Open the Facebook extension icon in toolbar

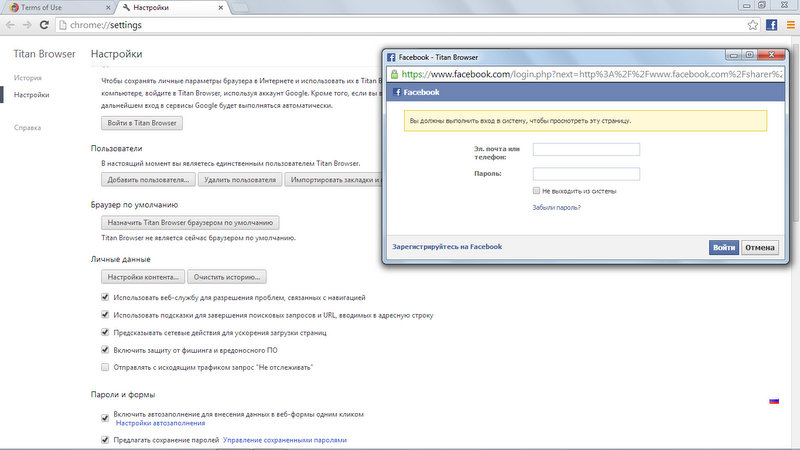[x=771, y=25]
